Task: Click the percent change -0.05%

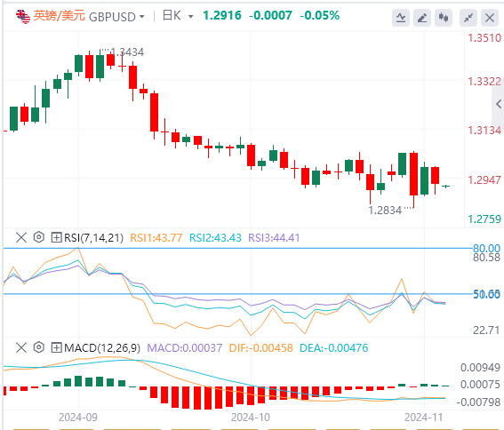Action: 319,15
